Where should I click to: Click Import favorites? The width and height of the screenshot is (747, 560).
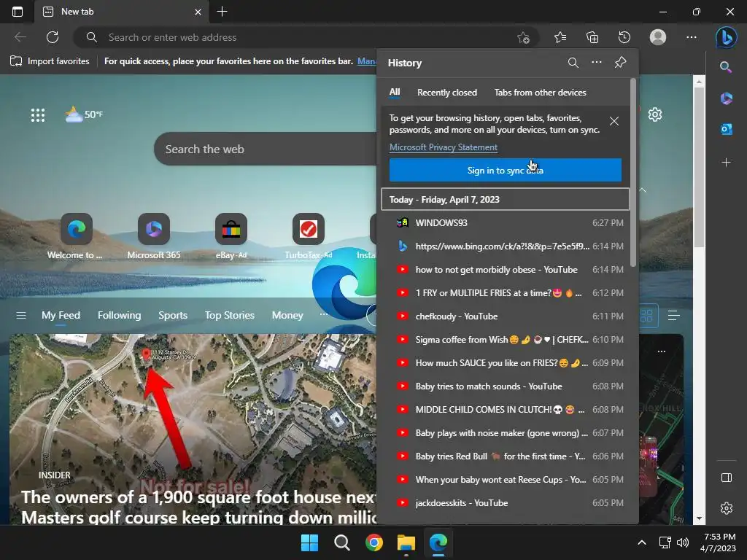[x=50, y=61]
